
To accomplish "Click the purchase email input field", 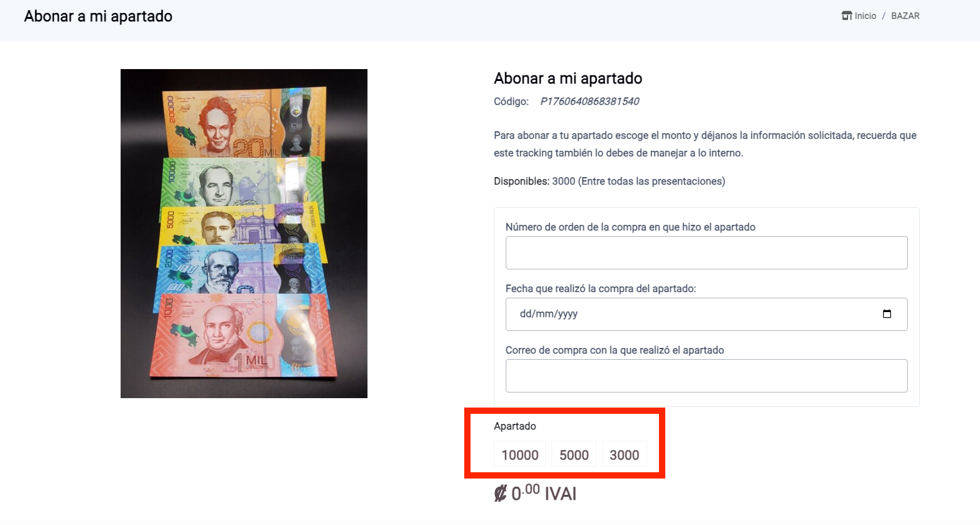I will tap(706, 376).
